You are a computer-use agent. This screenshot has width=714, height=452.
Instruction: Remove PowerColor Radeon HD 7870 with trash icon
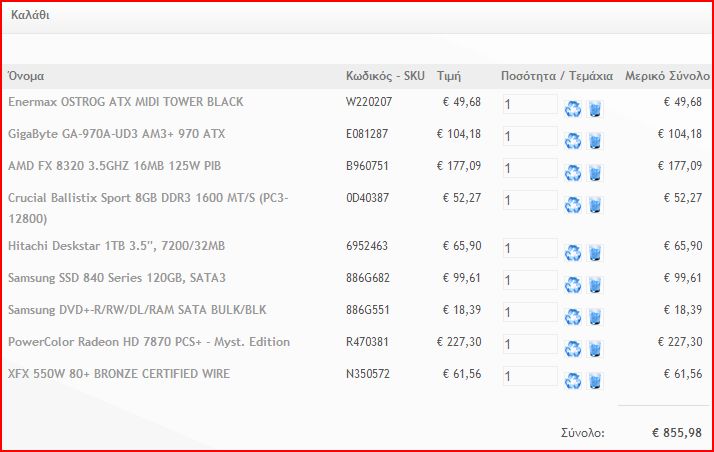click(595, 349)
